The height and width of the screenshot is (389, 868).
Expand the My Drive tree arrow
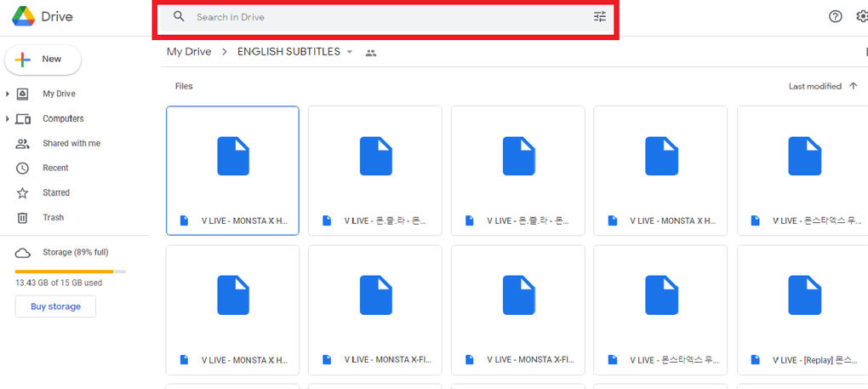[8, 94]
